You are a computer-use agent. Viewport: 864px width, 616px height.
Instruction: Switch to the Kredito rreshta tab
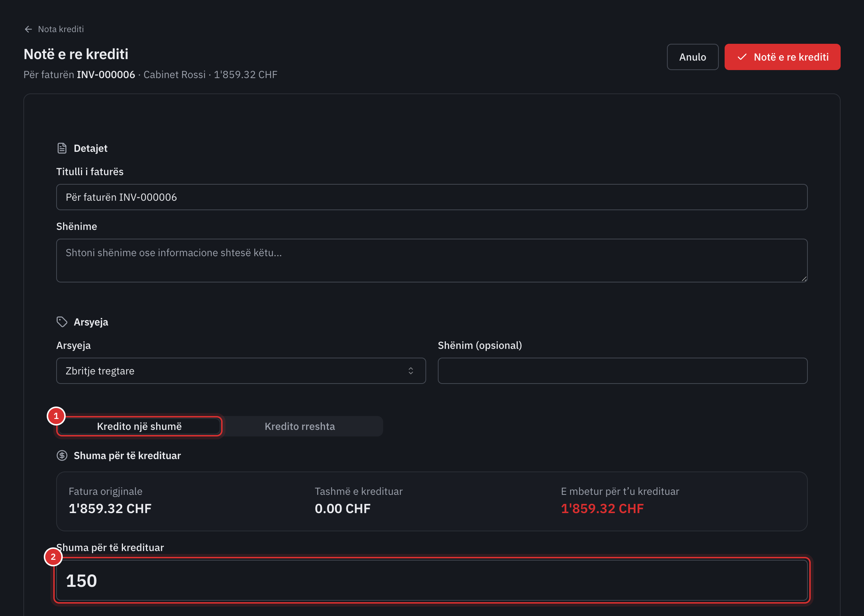300,426
